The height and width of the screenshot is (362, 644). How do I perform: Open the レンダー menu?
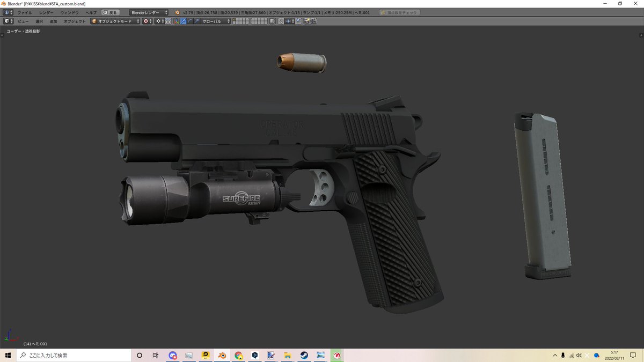click(x=46, y=12)
